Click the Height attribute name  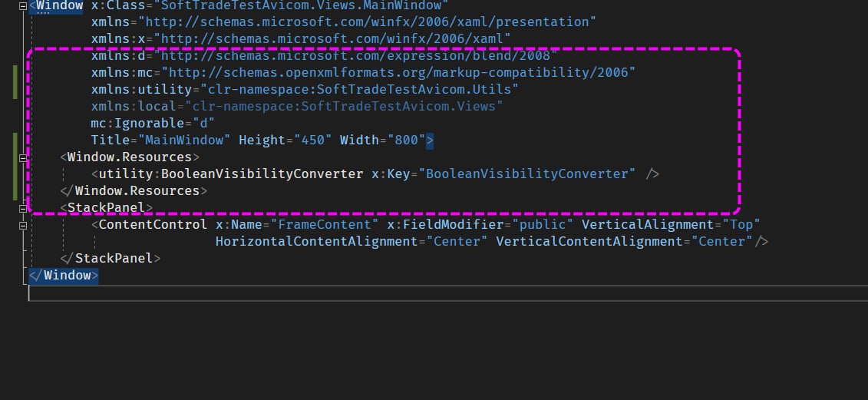(x=261, y=140)
